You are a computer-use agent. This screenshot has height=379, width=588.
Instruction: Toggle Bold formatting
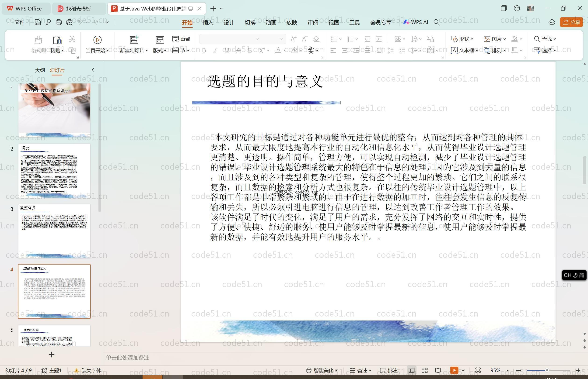pos(204,50)
